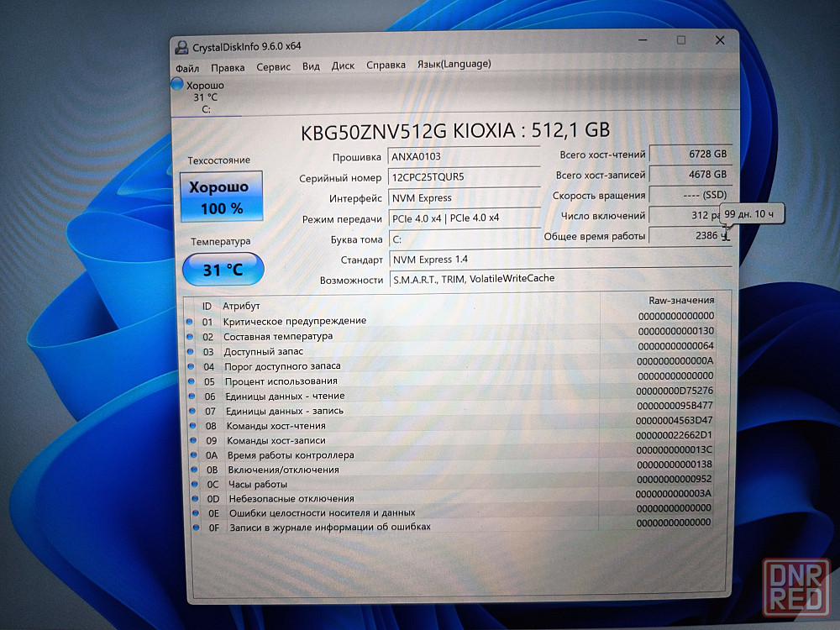This screenshot has height=630, width=840.
Task: Select attribute row Единицы данных - запись
Action: point(452,409)
